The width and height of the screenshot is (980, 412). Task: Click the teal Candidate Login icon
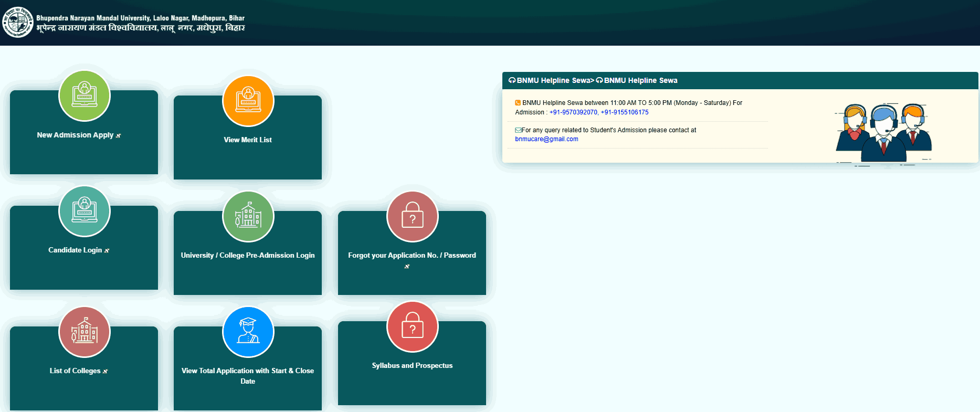85,212
